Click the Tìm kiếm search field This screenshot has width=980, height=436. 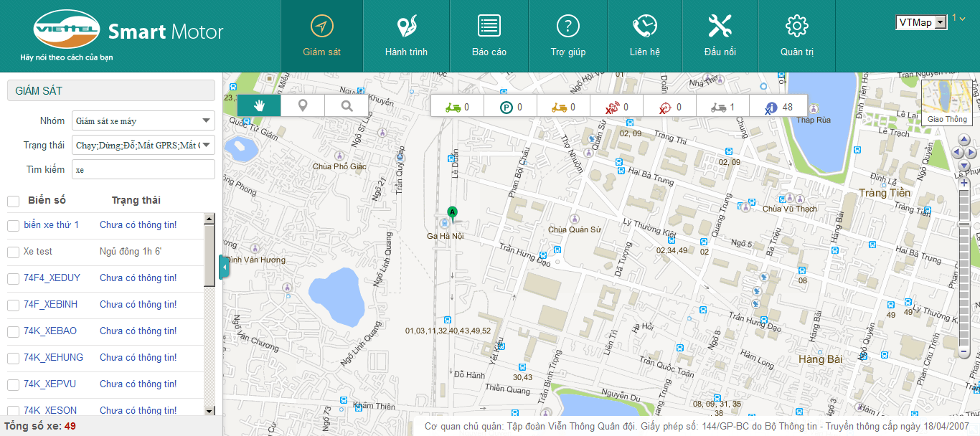click(x=143, y=170)
